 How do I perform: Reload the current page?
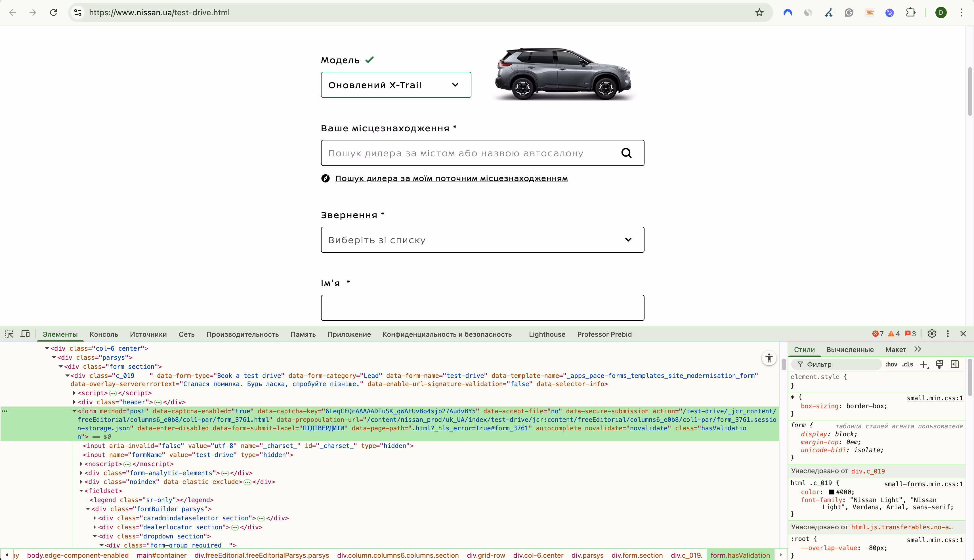(53, 13)
